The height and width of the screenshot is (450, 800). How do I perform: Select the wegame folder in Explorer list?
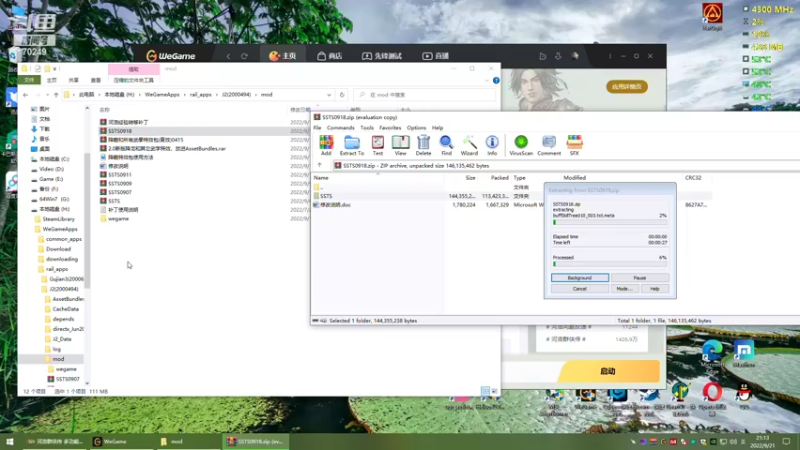tap(118, 219)
